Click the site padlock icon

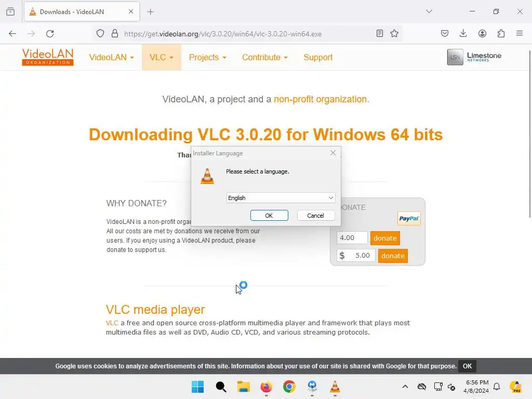(115, 34)
